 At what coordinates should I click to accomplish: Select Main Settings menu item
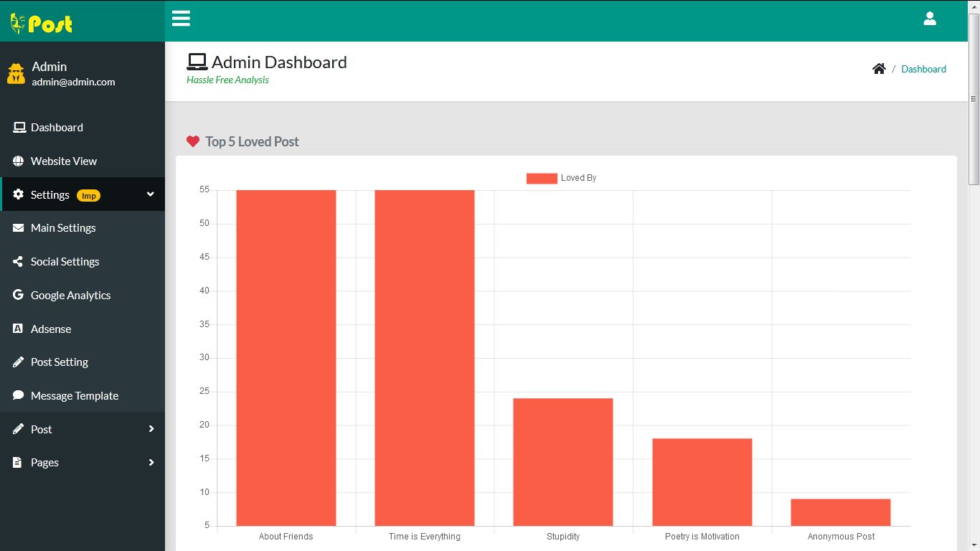[x=83, y=228]
